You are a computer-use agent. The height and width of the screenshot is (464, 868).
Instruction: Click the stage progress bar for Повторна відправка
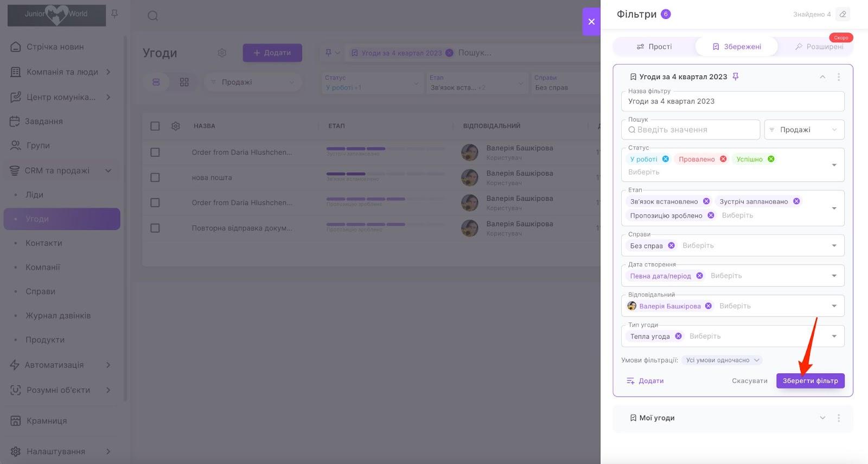385,224
